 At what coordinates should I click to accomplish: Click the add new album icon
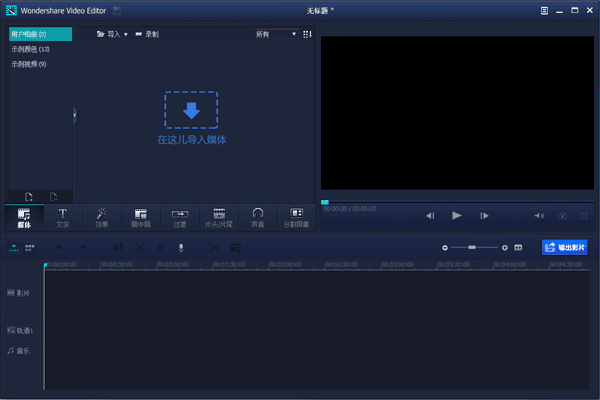29,197
